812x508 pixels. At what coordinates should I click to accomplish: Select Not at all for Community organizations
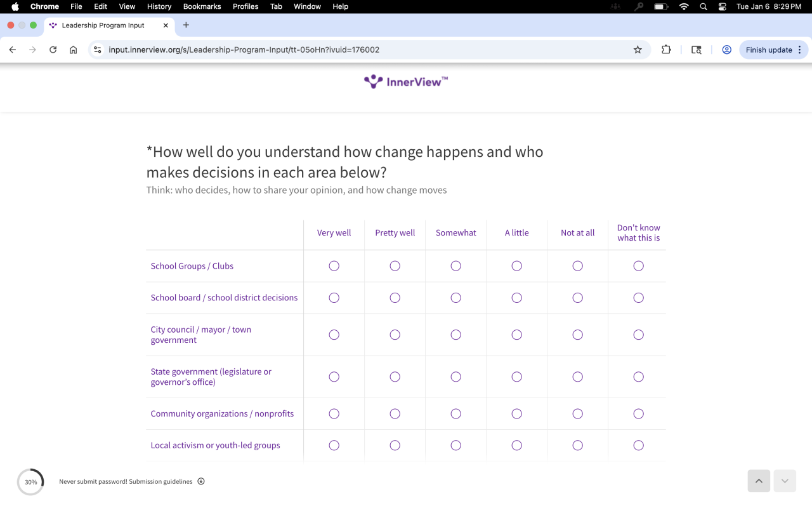pos(578,414)
